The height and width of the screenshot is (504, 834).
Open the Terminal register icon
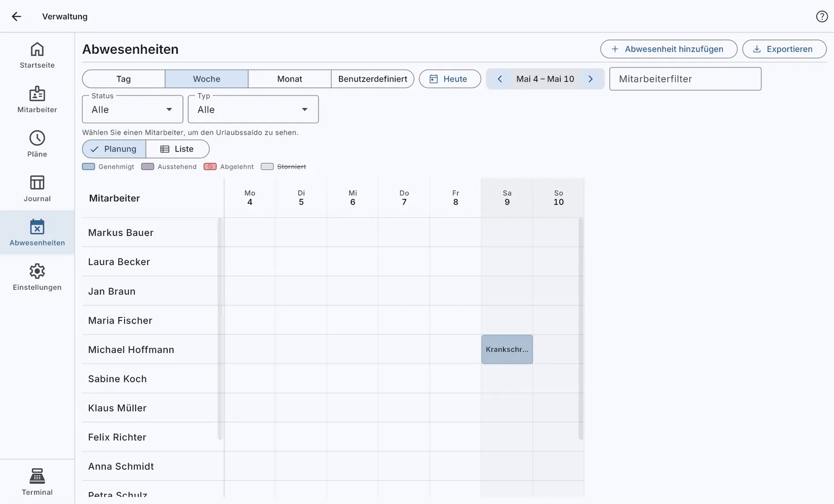(x=37, y=476)
